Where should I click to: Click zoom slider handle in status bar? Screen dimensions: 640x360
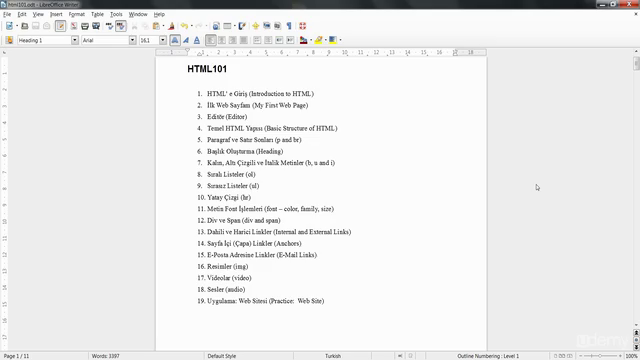click(600, 356)
